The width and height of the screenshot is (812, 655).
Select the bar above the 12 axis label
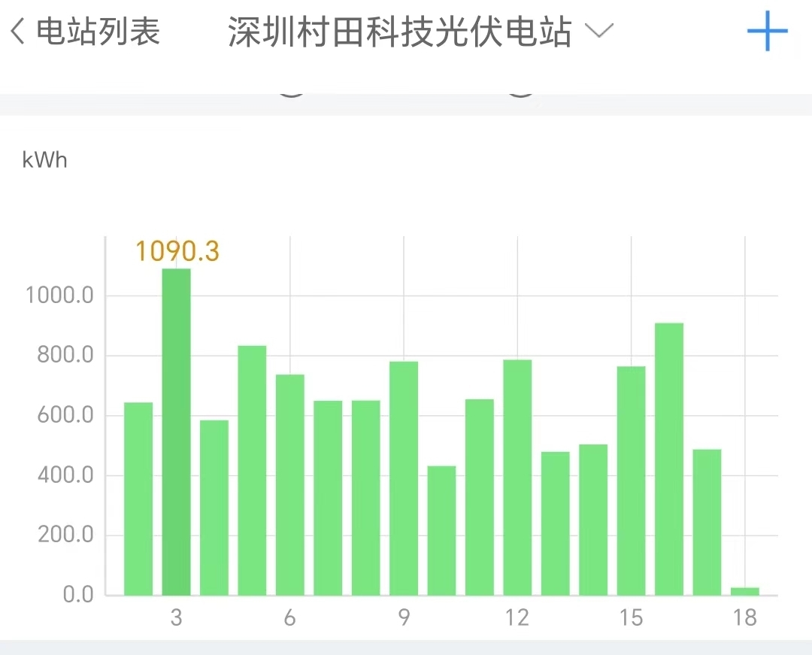click(x=517, y=478)
